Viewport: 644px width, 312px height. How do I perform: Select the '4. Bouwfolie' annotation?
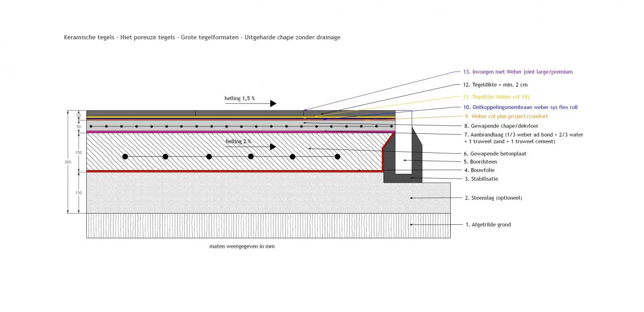click(x=479, y=170)
